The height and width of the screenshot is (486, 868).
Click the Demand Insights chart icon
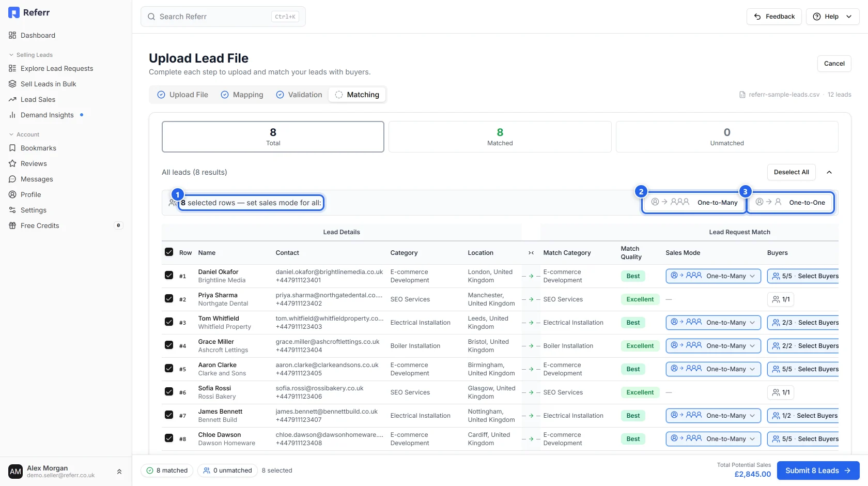[x=12, y=115]
